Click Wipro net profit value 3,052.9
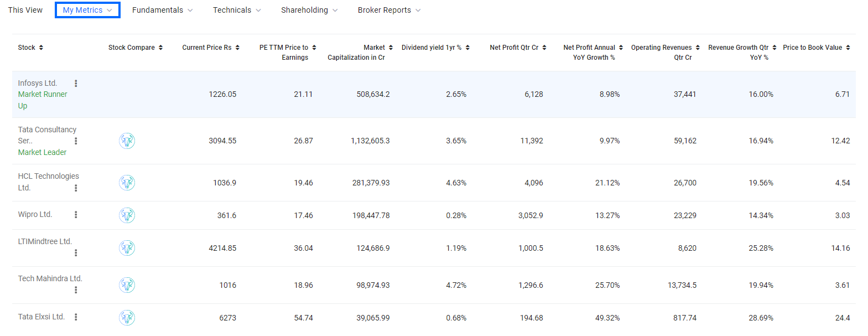868x336 pixels. (x=531, y=215)
